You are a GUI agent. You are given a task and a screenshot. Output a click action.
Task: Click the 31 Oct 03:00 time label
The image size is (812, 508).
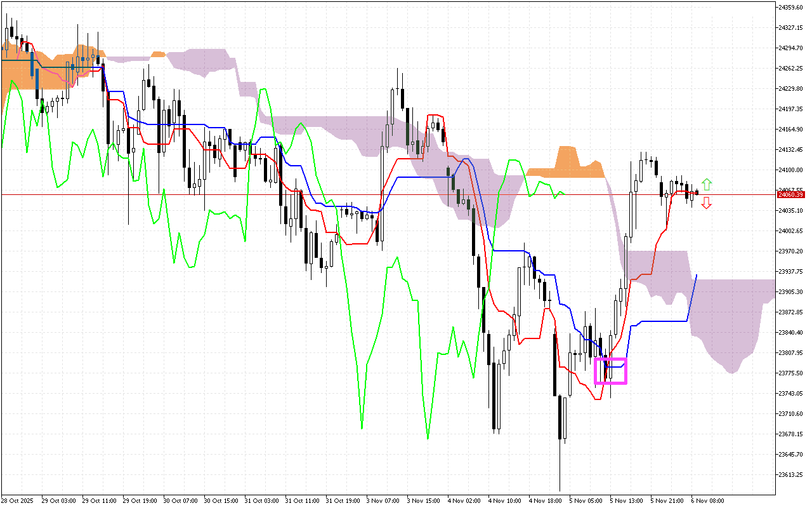pyautogui.click(x=260, y=500)
